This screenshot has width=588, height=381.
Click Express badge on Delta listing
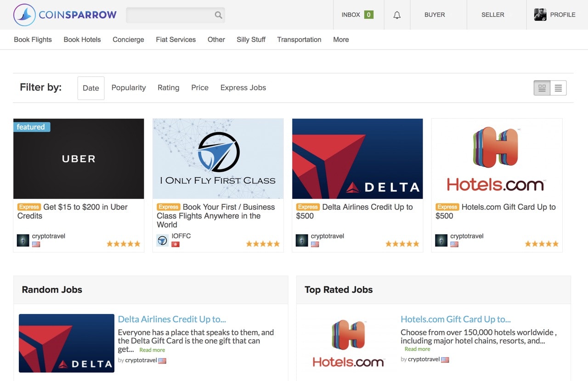pos(308,207)
